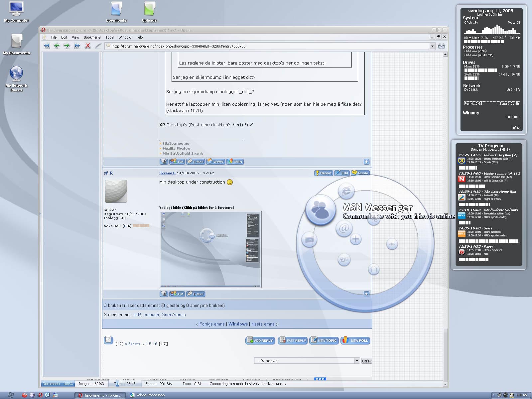Go back to the first page with rewind arrow in Opera
Image resolution: width=532 pixels, height=399 pixels.
[47, 46]
